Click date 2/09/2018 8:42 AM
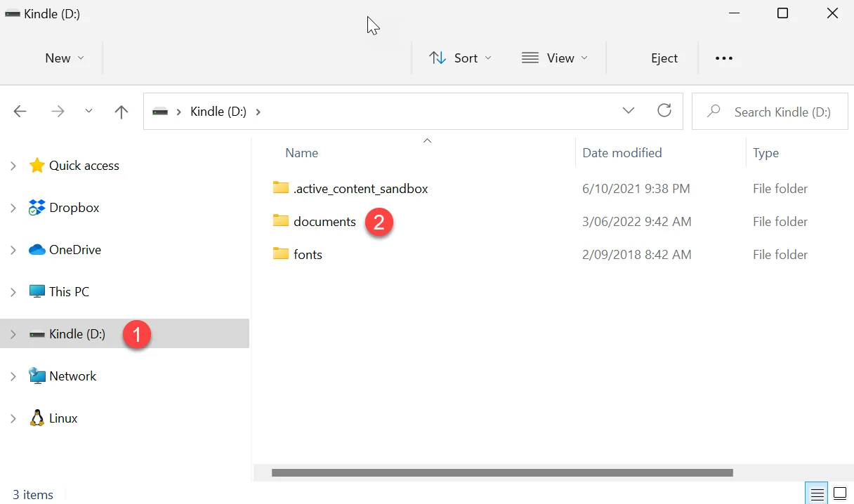The width and height of the screenshot is (854, 504). pos(637,255)
